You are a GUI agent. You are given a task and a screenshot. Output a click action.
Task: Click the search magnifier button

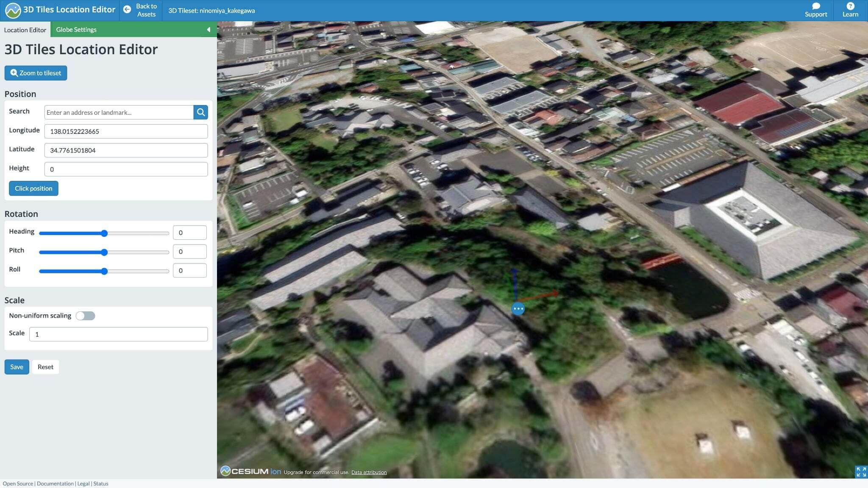point(201,112)
